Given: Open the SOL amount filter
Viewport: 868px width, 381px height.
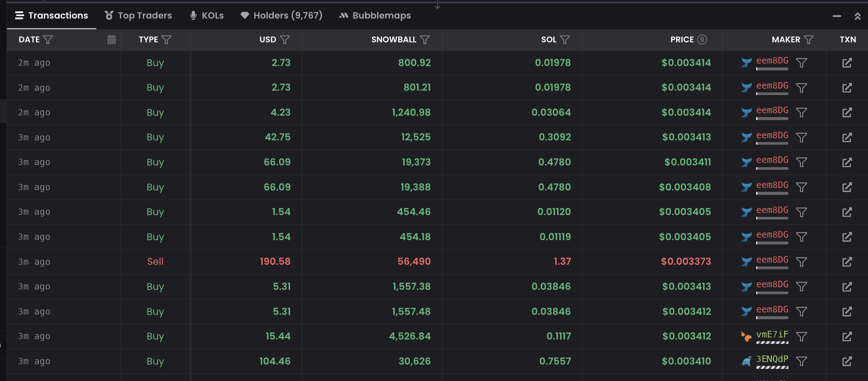Looking at the screenshot, I should pyautogui.click(x=565, y=40).
